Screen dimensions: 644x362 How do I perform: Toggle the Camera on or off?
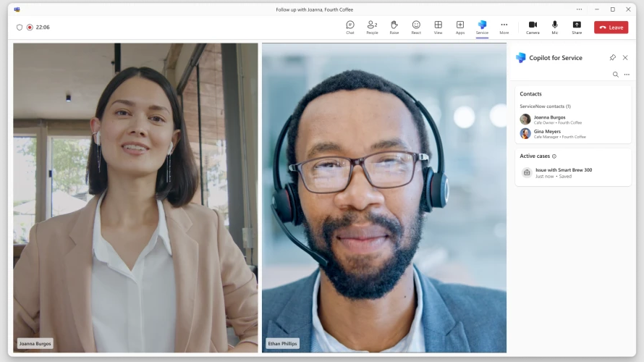pos(533,27)
